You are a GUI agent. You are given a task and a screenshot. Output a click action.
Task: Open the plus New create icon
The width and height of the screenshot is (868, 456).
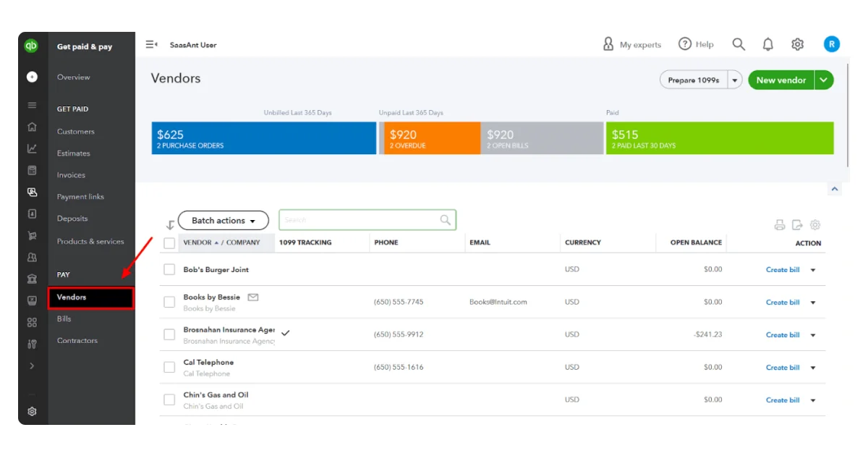[32, 76]
